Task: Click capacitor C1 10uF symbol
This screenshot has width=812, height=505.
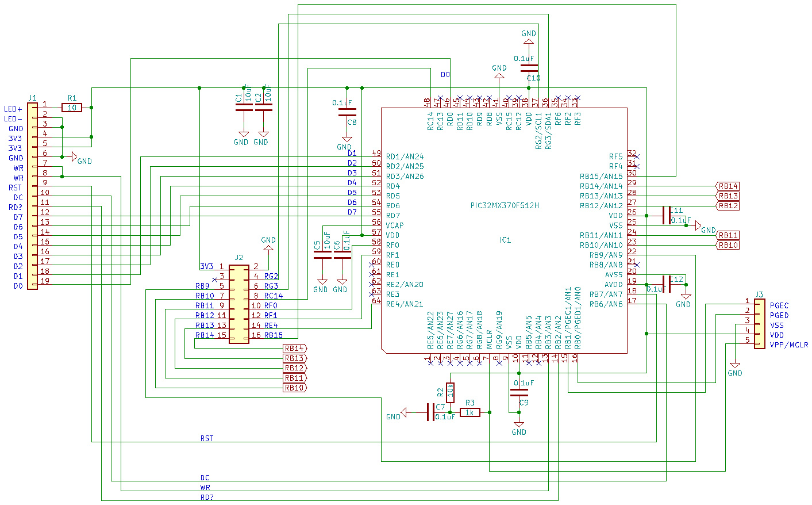Action: tap(244, 107)
